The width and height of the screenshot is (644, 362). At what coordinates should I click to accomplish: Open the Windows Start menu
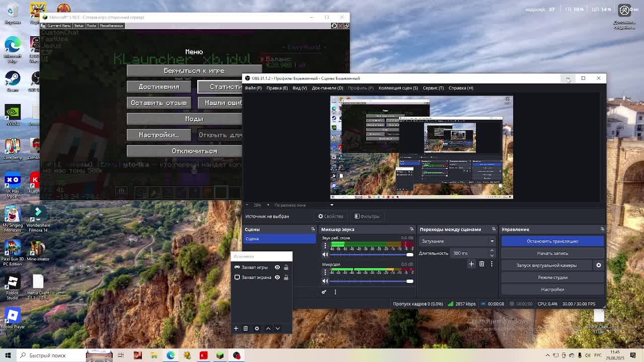(8, 355)
